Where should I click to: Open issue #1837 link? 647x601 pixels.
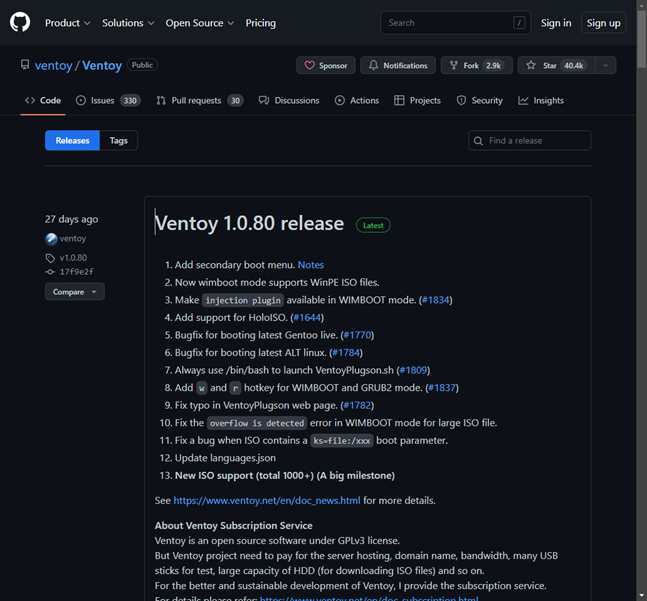point(442,388)
